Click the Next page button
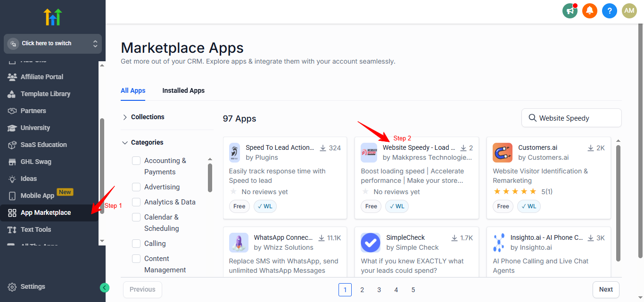The image size is (644, 302). click(x=606, y=290)
